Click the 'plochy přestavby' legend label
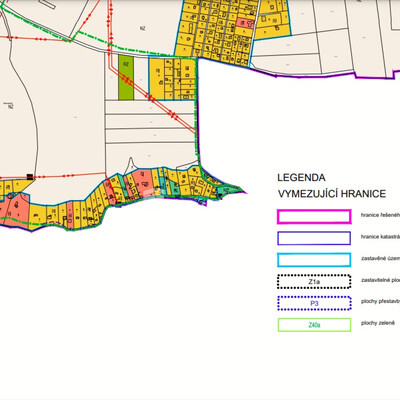This screenshot has height=400, width=400. [x=380, y=301]
